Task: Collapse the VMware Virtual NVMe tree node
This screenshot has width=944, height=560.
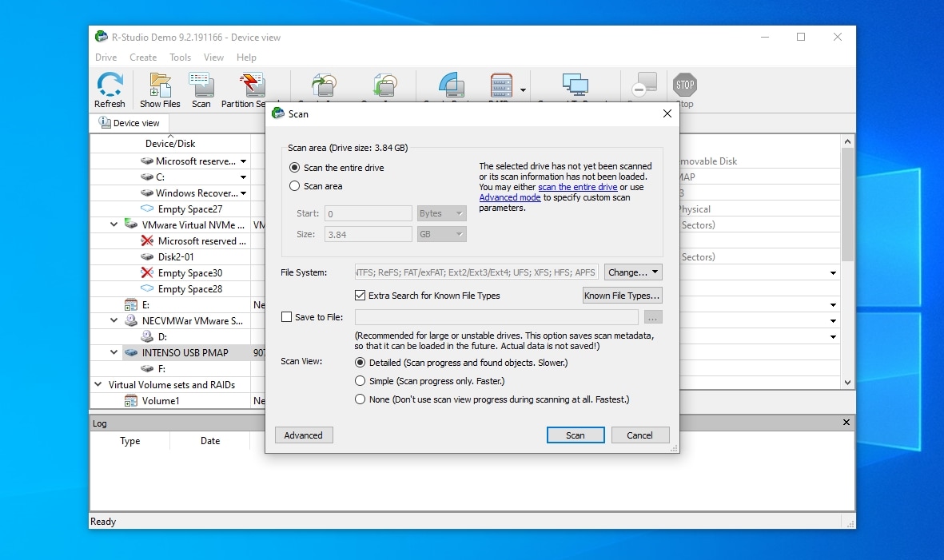Action: click(114, 224)
